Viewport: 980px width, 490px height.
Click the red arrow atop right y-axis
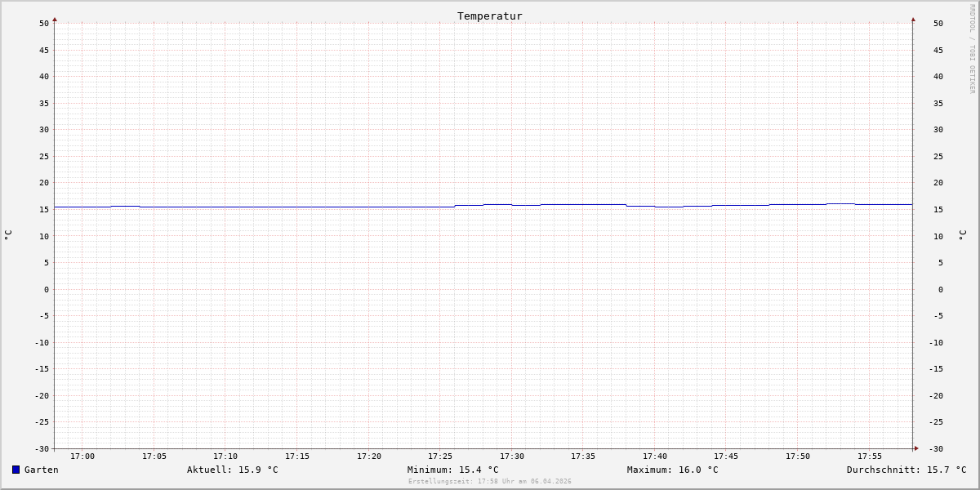coord(913,19)
